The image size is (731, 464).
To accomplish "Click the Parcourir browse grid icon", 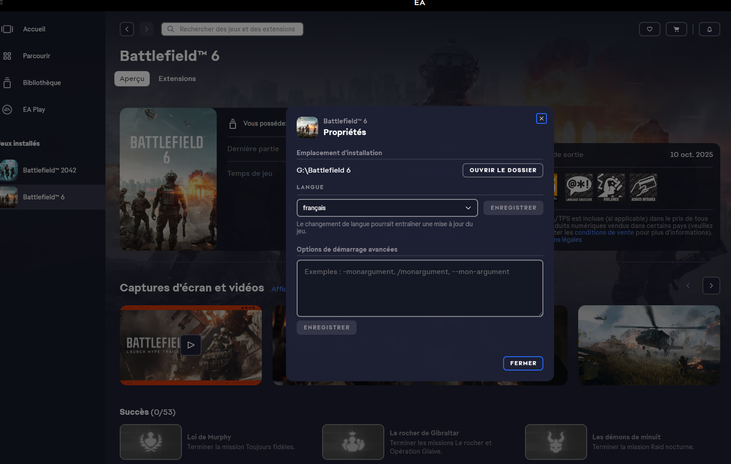I will tap(8, 56).
